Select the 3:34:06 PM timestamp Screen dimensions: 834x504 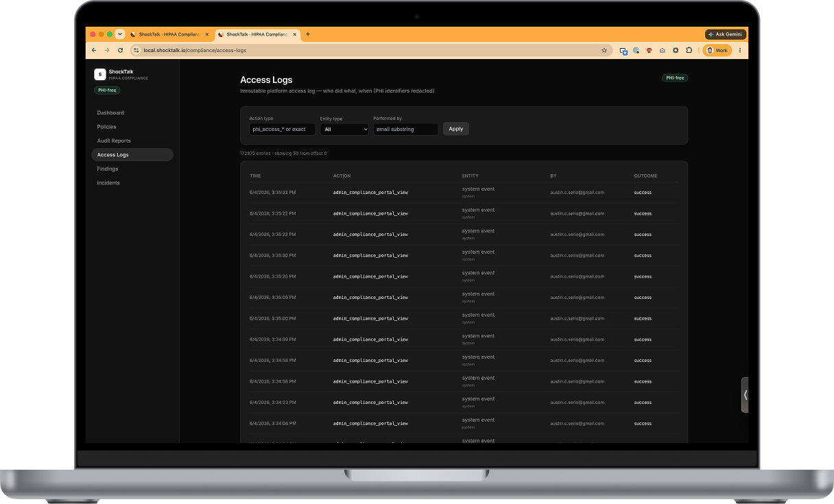273,424
